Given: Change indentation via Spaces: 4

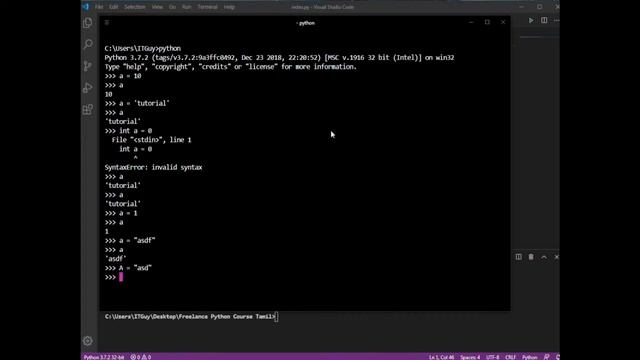Looking at the screenshot, I should coord(470,357).
